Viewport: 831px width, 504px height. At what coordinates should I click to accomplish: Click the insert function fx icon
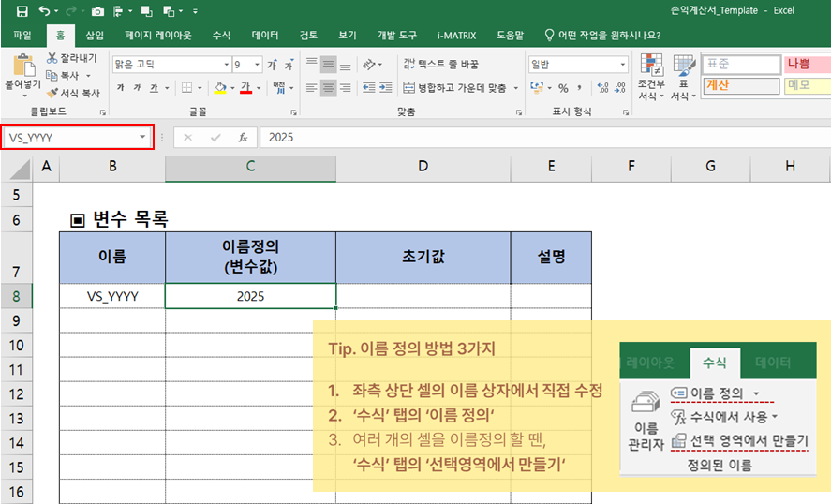242,137
